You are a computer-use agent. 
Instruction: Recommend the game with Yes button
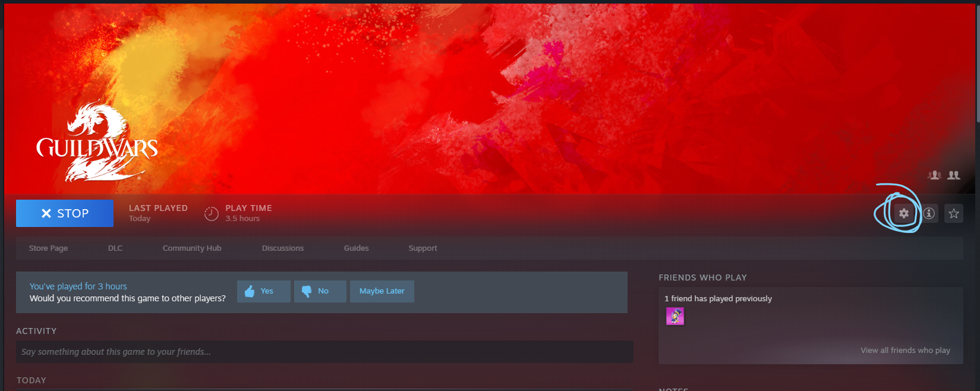point(264,291)
